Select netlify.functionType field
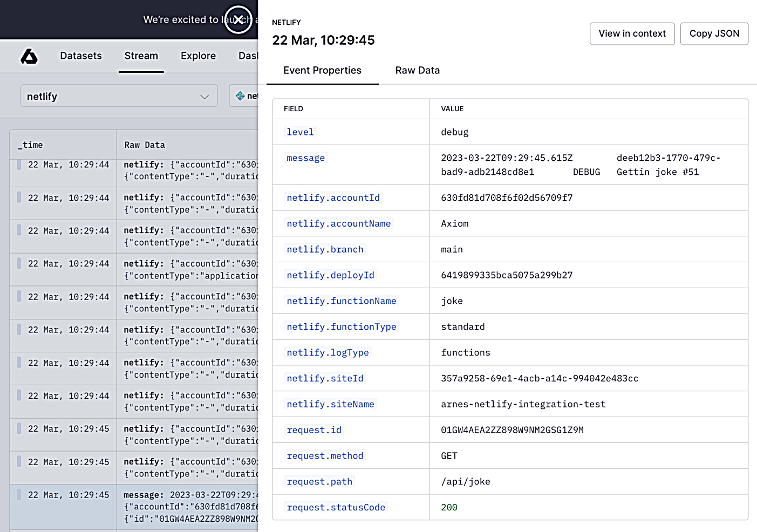The image size is (757, 532). 342,326
